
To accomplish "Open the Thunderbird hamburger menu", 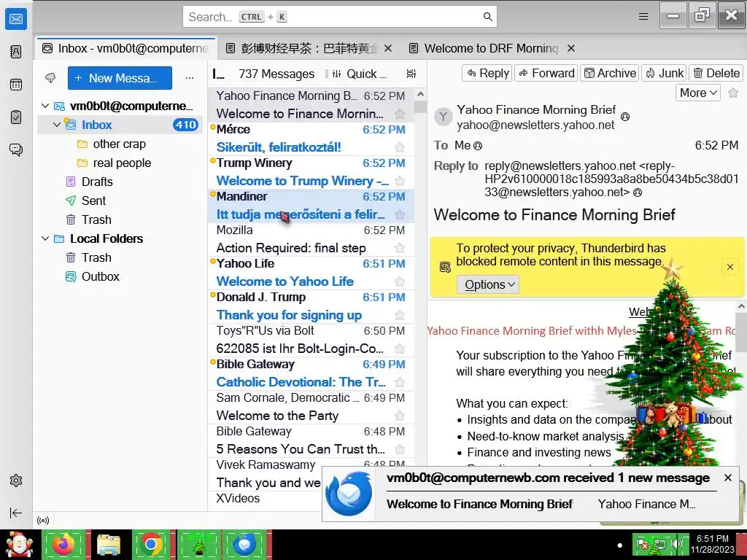I will (x=643, y=17).
